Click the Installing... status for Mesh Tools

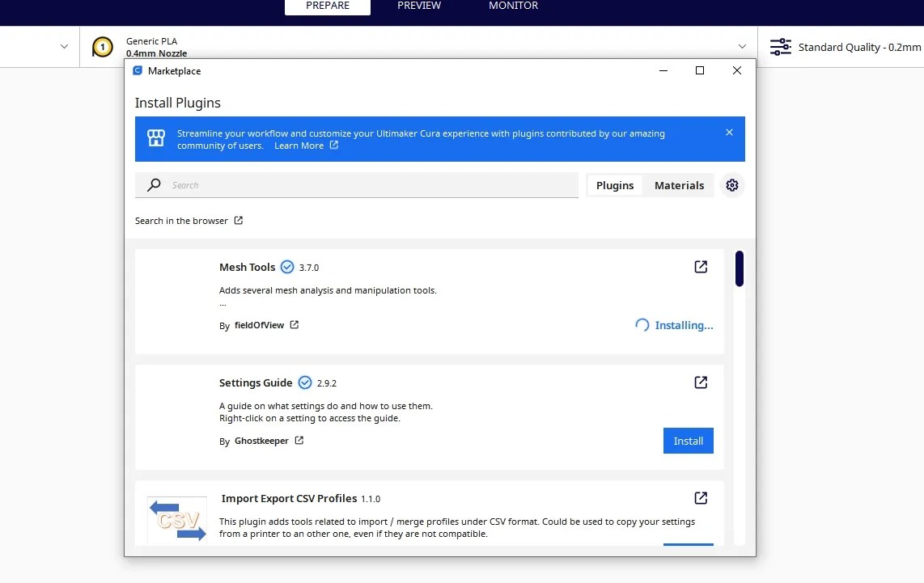tap(684, 325)
